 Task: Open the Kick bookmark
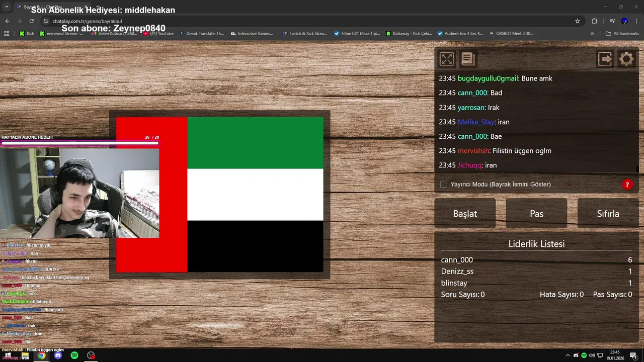pos(27,34)
